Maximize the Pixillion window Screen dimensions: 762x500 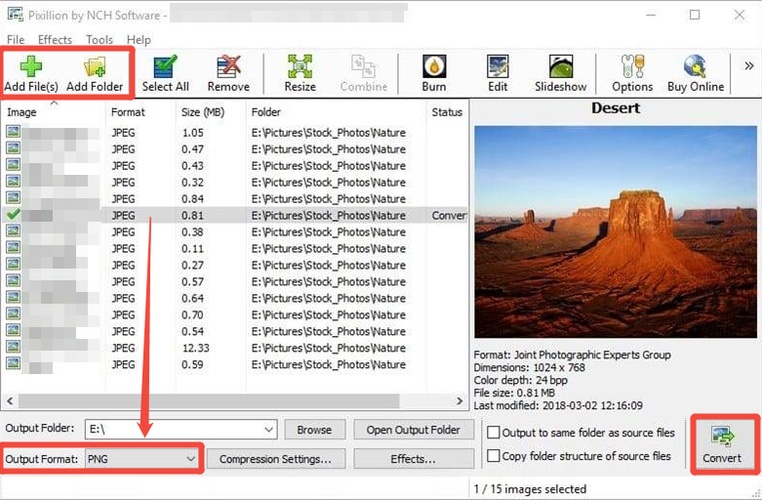click(x=695, y=15)
